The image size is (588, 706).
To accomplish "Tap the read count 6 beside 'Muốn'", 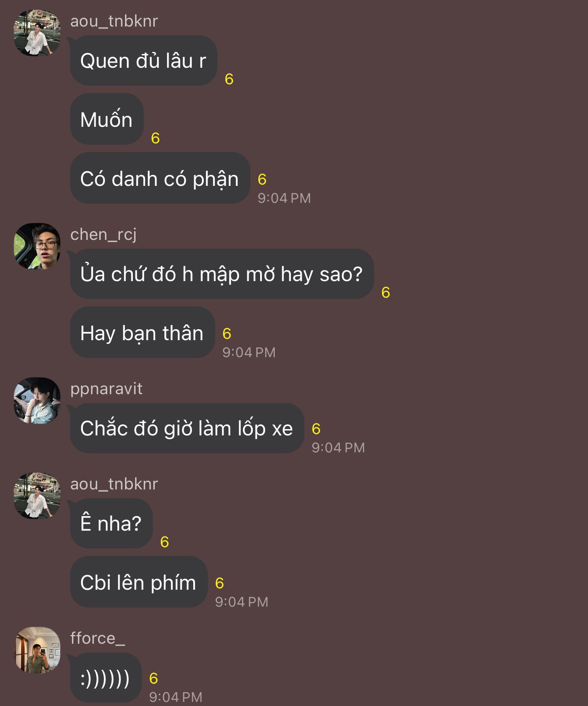I will (155, 138).
